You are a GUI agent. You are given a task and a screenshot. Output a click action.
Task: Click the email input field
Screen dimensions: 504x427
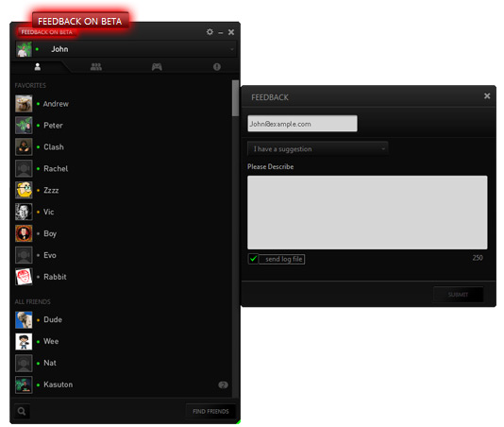tap(302, 124)
